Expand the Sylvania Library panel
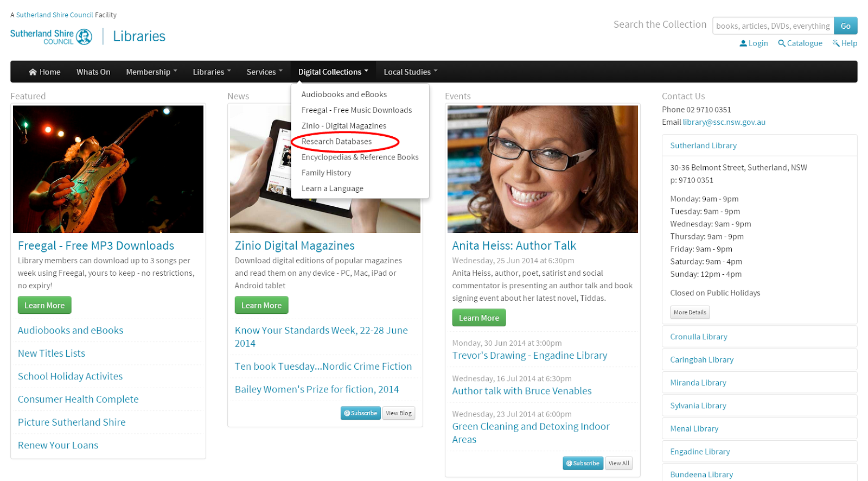Screen dimensions: 868x481 pos(759,406)
